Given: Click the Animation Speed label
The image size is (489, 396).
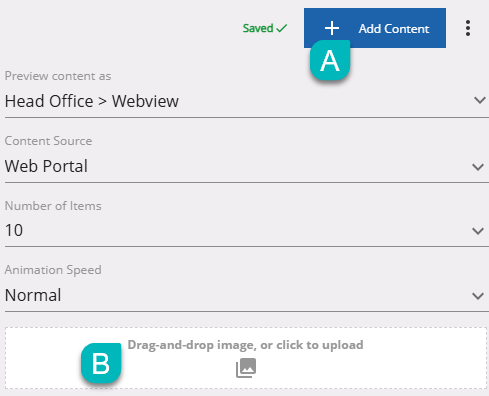Looking at the screenshot, I should point(53,270).
